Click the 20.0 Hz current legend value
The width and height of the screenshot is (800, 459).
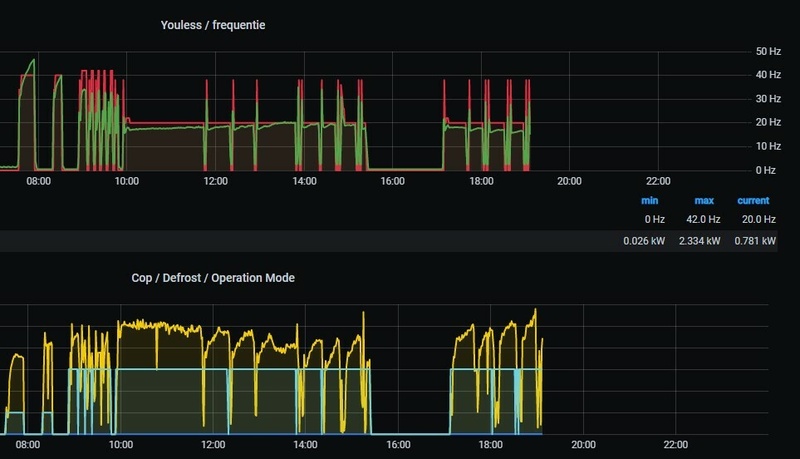(x=759, y=219)
